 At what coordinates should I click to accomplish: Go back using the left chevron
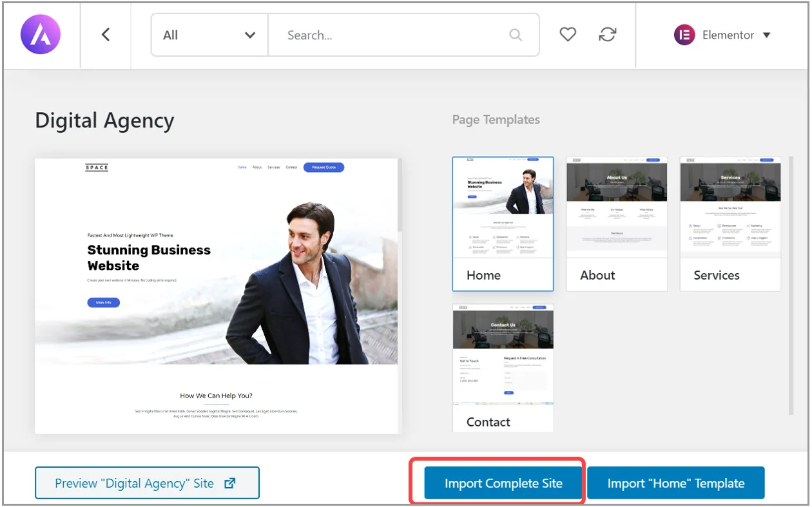coord(106,35)
